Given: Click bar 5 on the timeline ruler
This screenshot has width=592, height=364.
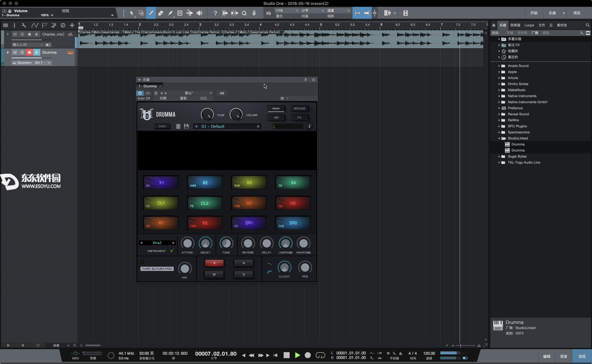Looking at the screenshot, I should (x=321, y=24).
